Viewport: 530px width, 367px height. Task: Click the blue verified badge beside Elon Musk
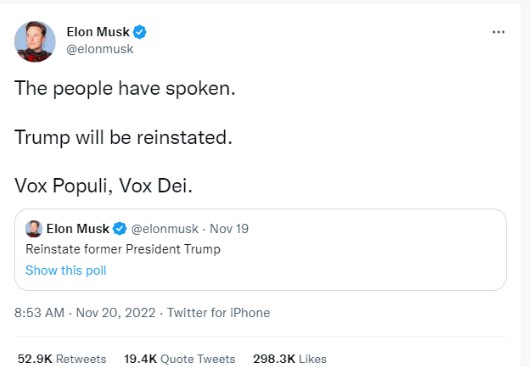(140, 32)
